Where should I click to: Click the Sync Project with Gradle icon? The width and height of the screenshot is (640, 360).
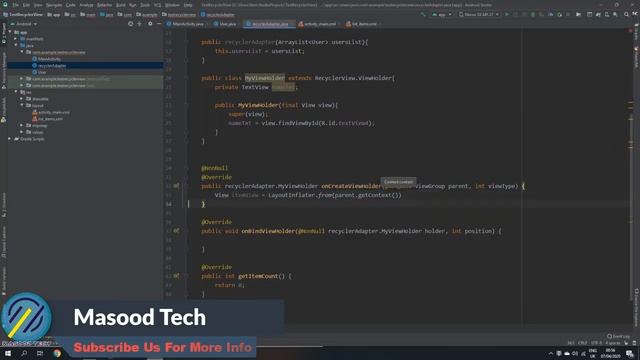pyautogui.click(x=598, y=14)
